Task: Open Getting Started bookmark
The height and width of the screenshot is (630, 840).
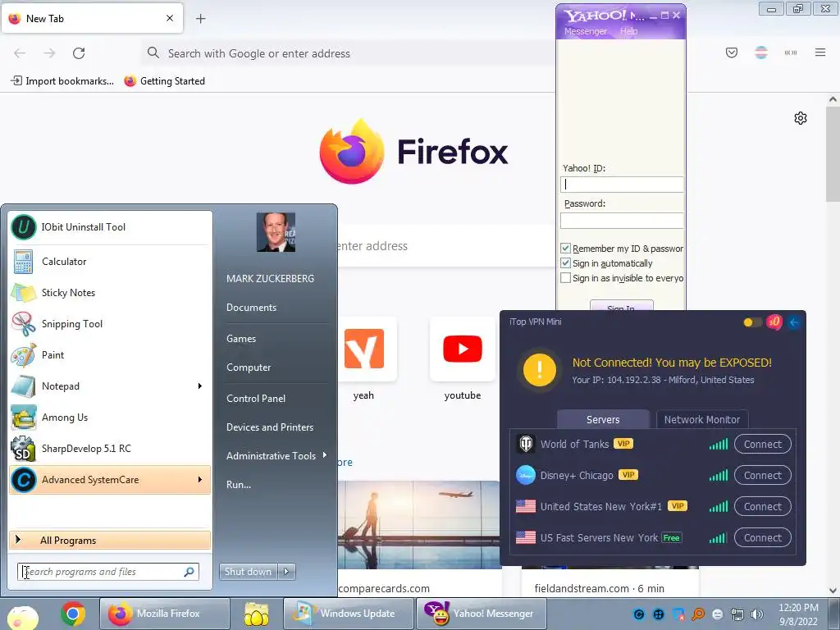Action: coord(164,81)
